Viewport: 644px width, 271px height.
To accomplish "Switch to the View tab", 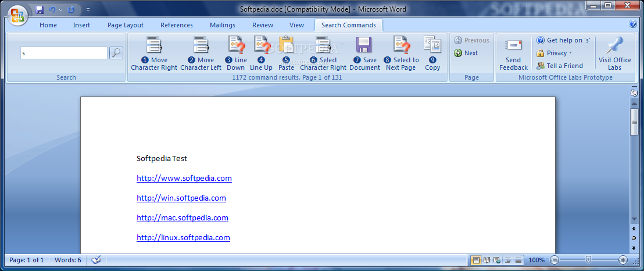I will click(x=296, y=25).
